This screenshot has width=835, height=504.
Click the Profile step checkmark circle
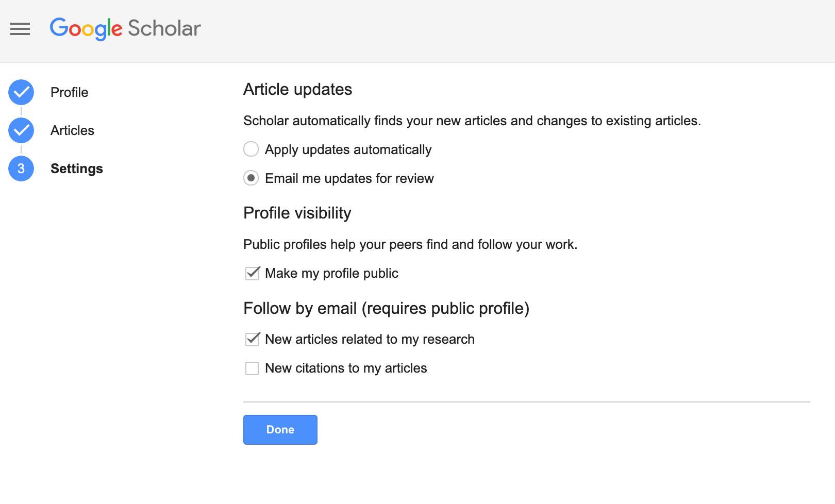[21, 92]
